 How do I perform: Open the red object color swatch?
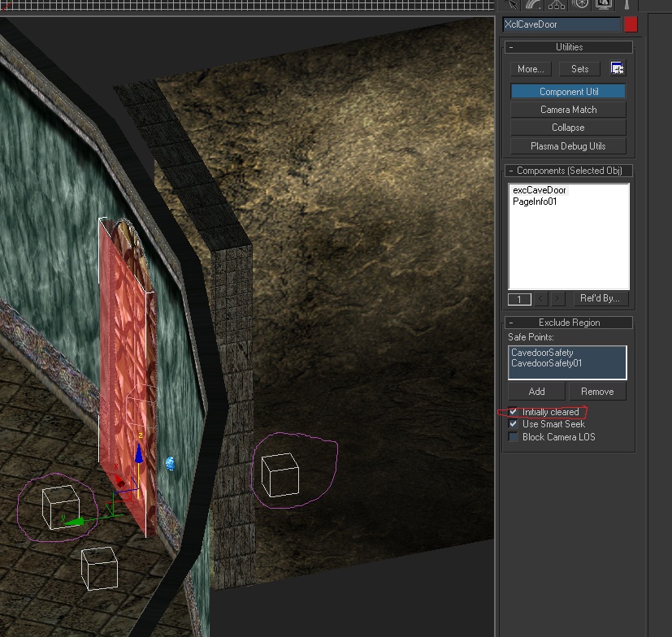[631, 24]
